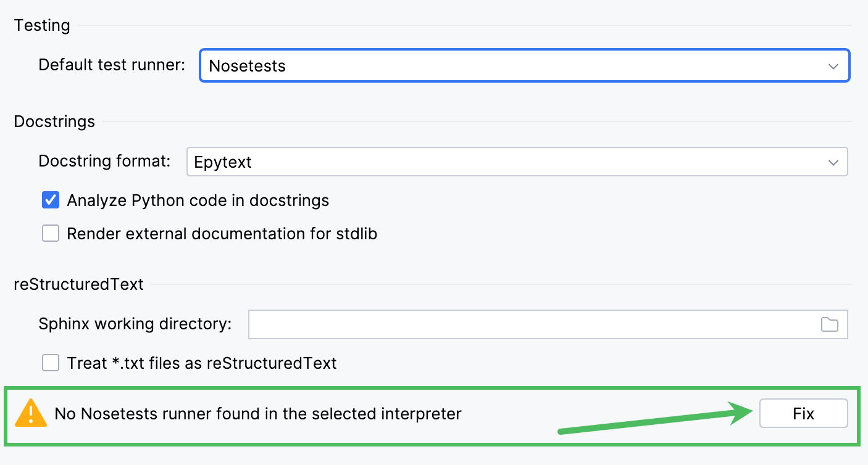
Task: Open the Default test runner dropdown
Action: (x=525, y=65)
